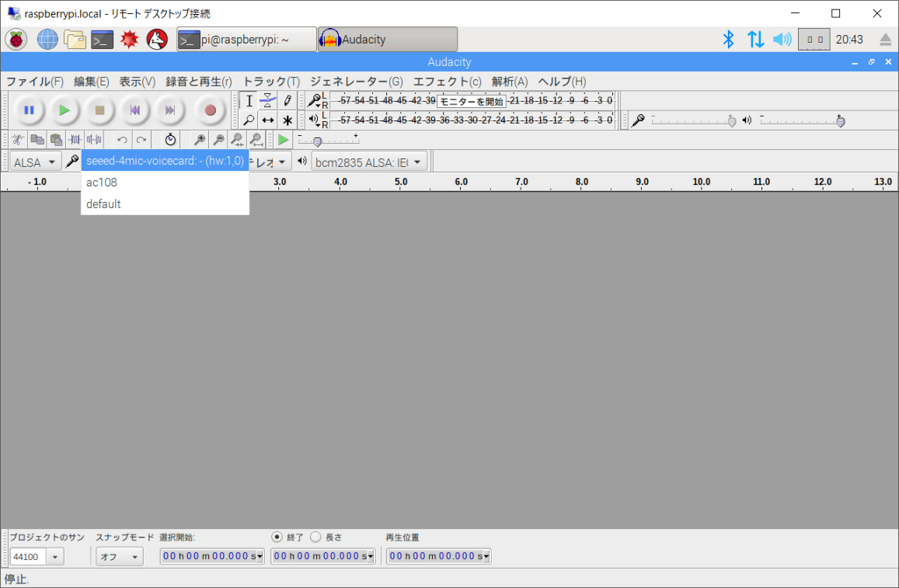Image resolution: width=899 pixels, height=588 pixels.
Task: Select the 長さ radio button
Action: coord(315,537)
